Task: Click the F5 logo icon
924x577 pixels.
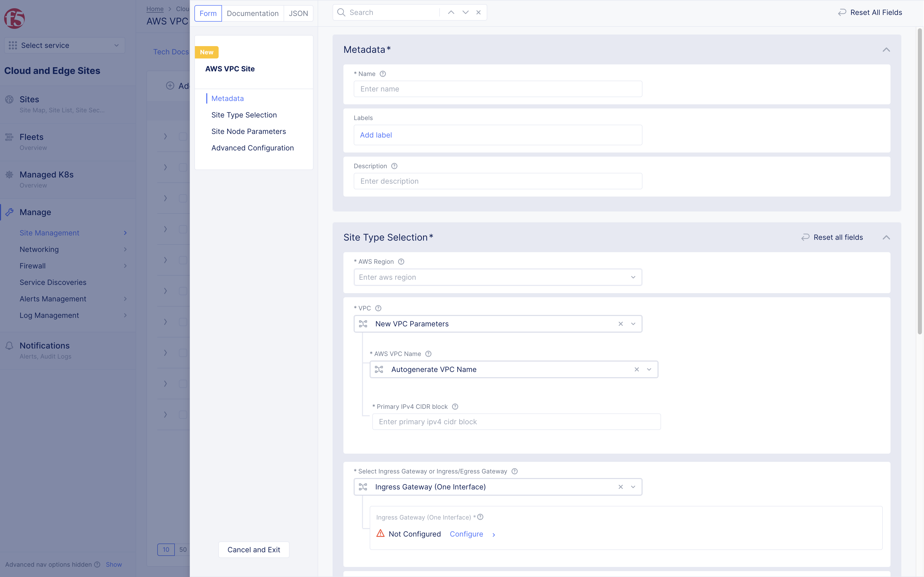Action: 14,18
